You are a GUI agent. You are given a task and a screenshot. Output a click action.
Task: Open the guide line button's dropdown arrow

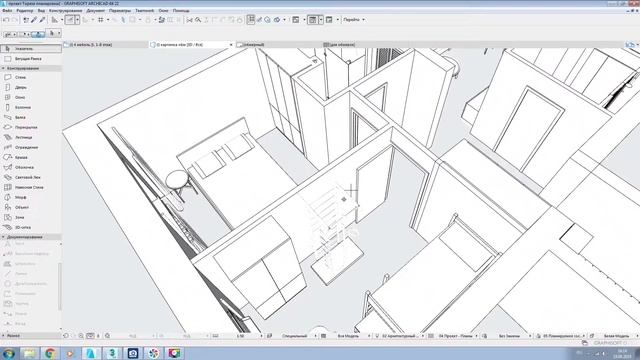click(x=77, y=20)
